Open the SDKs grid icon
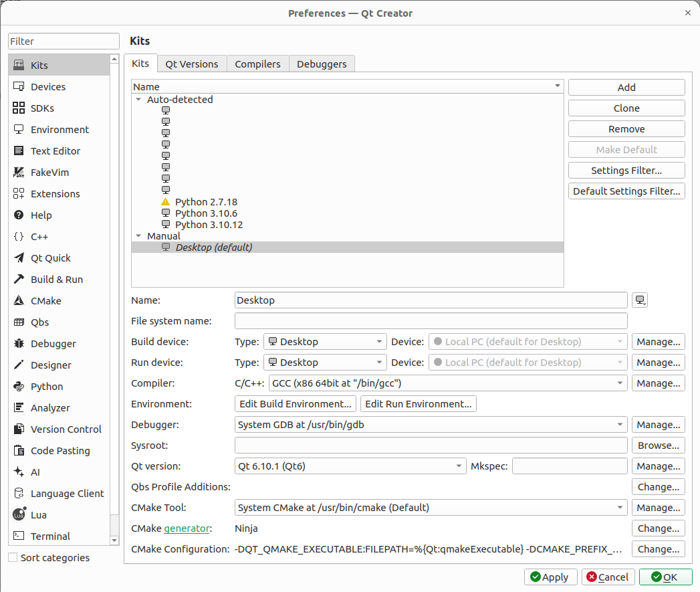The width and height of the screenshot is (700, 592). pyautogui.click(x=19, y=108)
